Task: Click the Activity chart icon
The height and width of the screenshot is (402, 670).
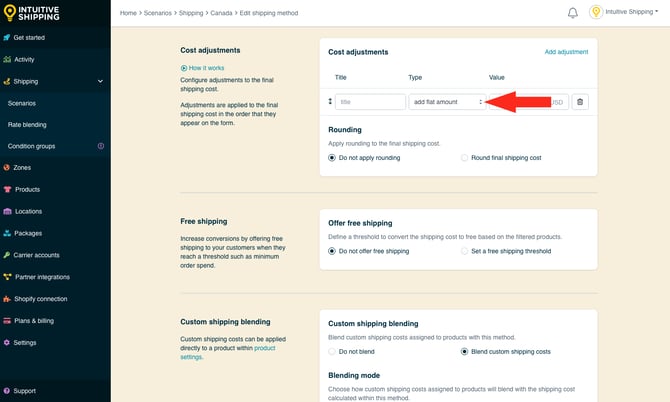Action: (x=7, y=59)
